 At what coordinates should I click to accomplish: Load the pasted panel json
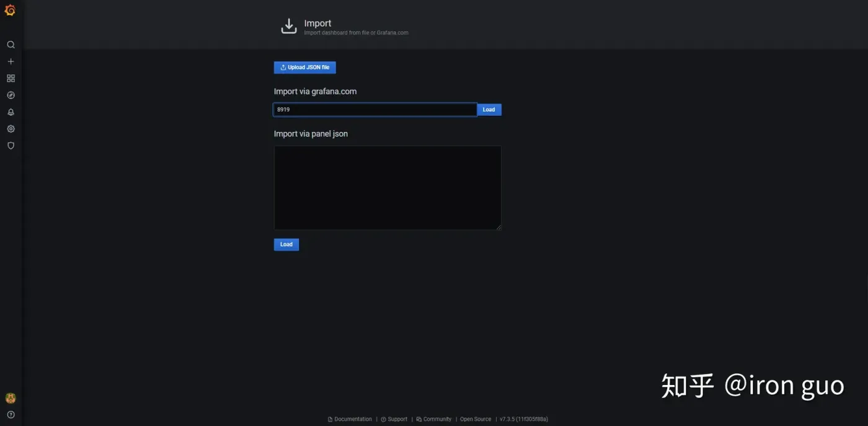[x=286, y=244]
